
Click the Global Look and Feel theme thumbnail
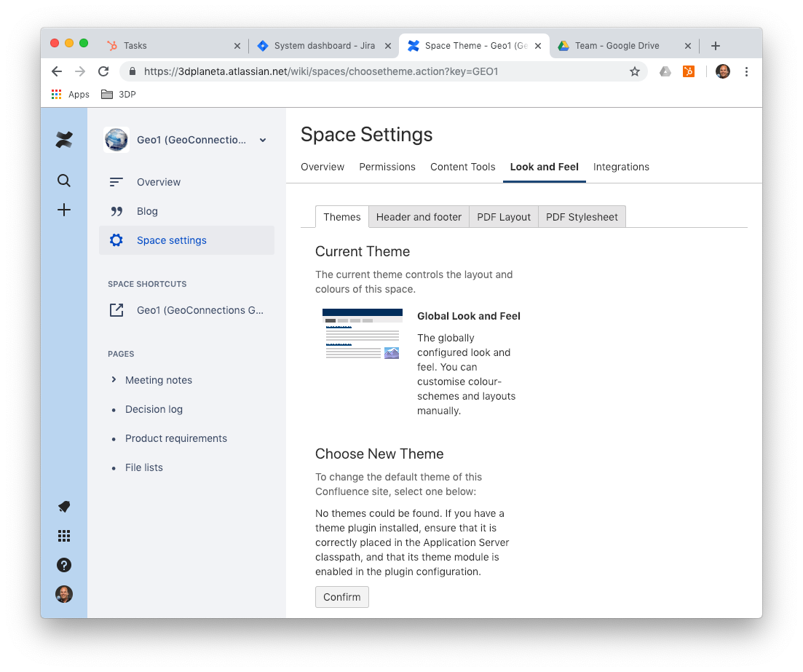coord(362,333)
